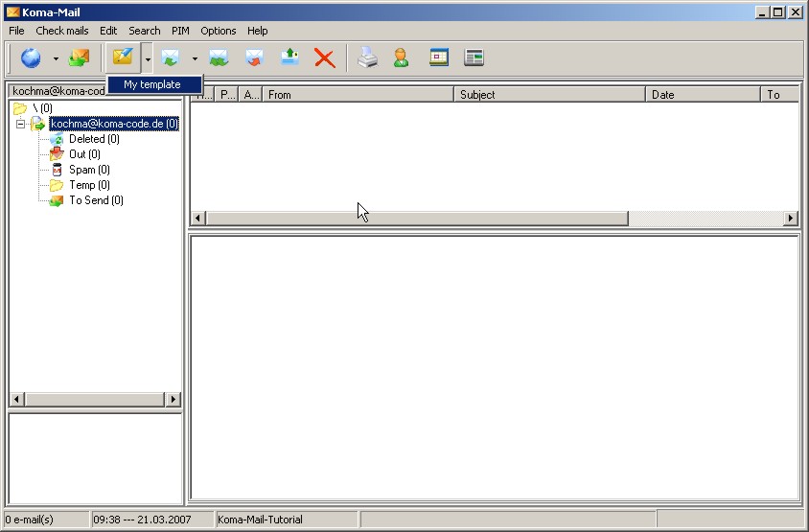Open dropdown arrow beside the reply icon
Screen dimensions: 809x532
[195, 58]
